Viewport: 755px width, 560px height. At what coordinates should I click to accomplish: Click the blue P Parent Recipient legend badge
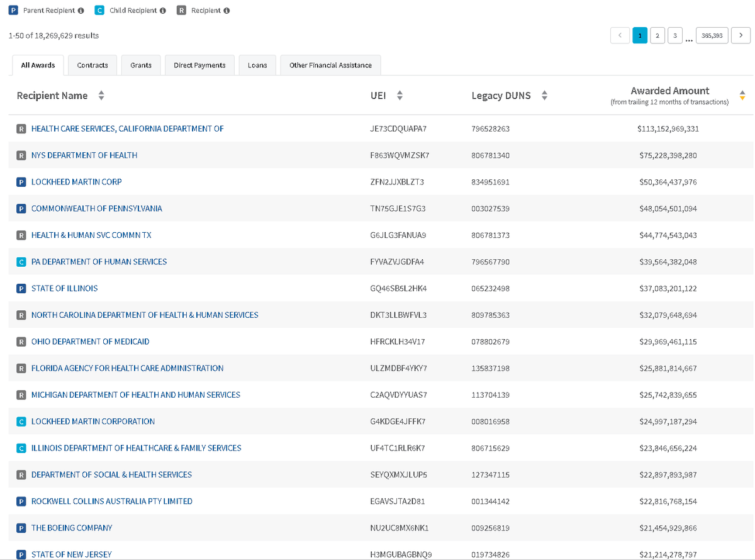[x=14, y=11]
